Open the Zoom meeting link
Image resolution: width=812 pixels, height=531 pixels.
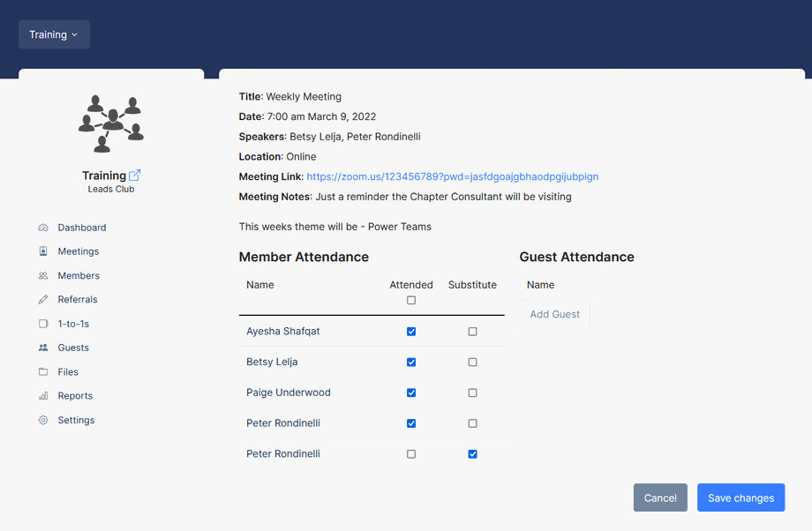pos(452,176)
